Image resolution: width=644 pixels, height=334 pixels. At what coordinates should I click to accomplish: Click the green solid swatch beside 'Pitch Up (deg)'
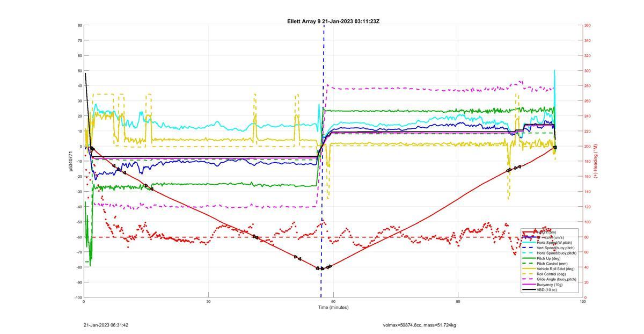pos(529,258)
